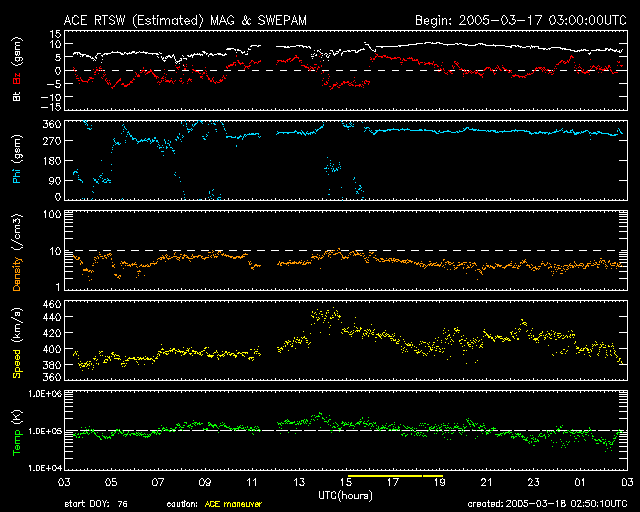Select the Phi (gsm) axis label
This screenshot has width=640, height=512.
pyautogui.click(x=17, y=160)
